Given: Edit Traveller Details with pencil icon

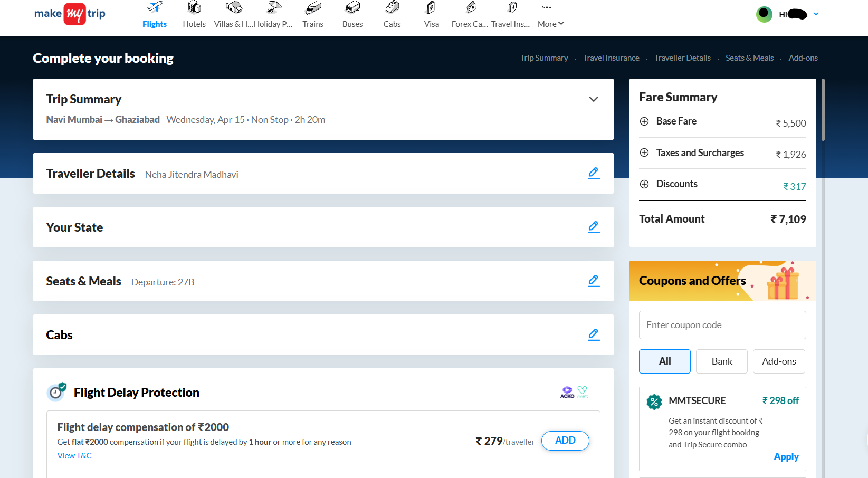Looking at the screenshot, I should tap(594, 173).
